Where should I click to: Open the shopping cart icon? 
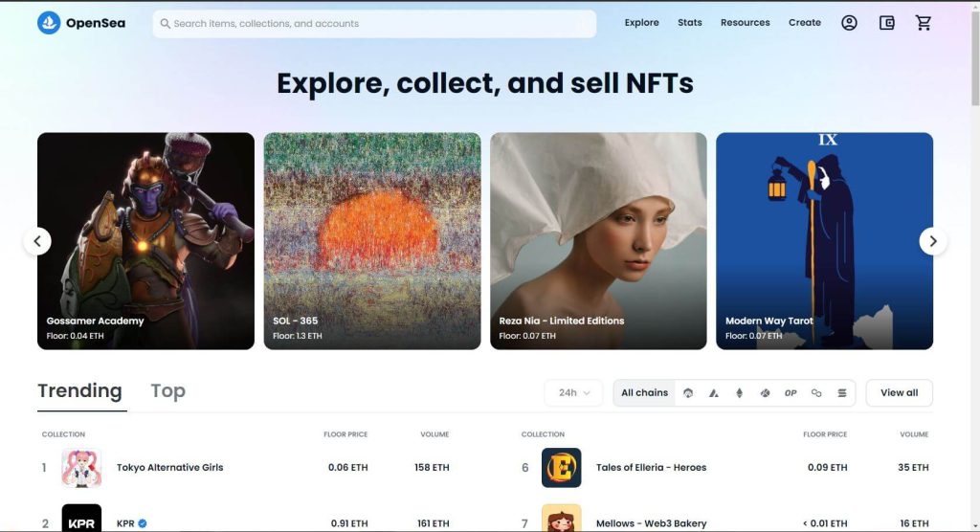924,23
